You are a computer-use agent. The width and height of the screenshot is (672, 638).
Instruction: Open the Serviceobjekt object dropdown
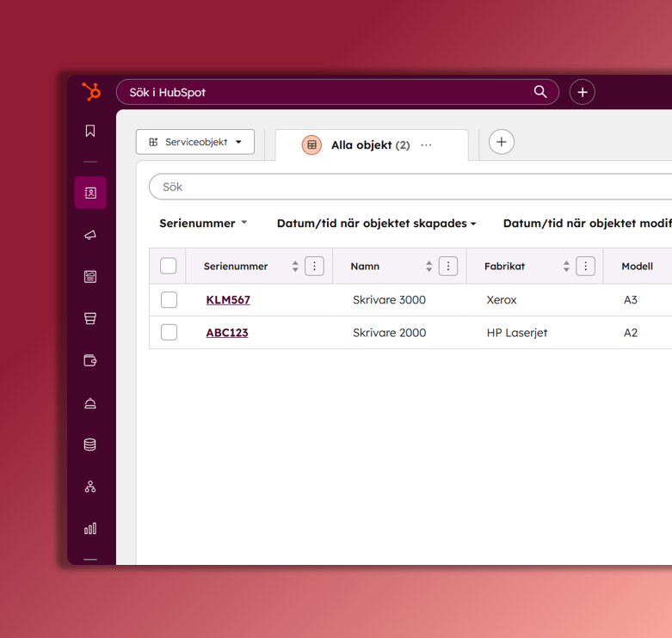tap(195, 142)
